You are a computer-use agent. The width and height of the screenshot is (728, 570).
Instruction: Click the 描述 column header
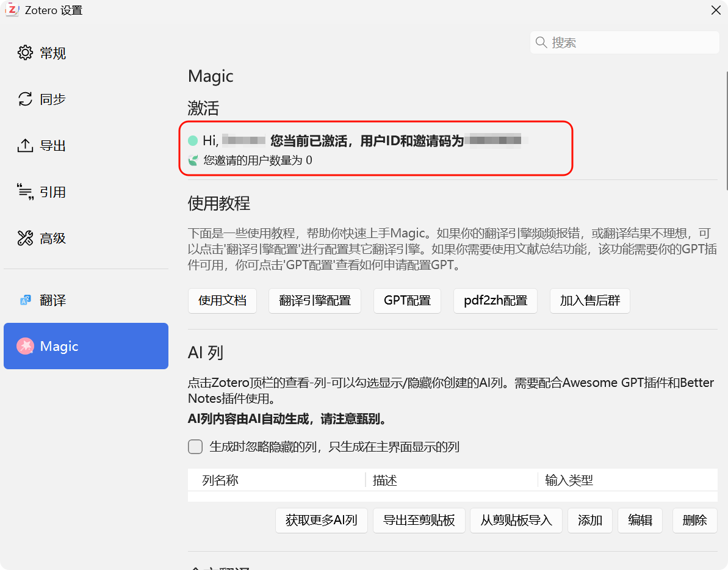tap(452, 480)
